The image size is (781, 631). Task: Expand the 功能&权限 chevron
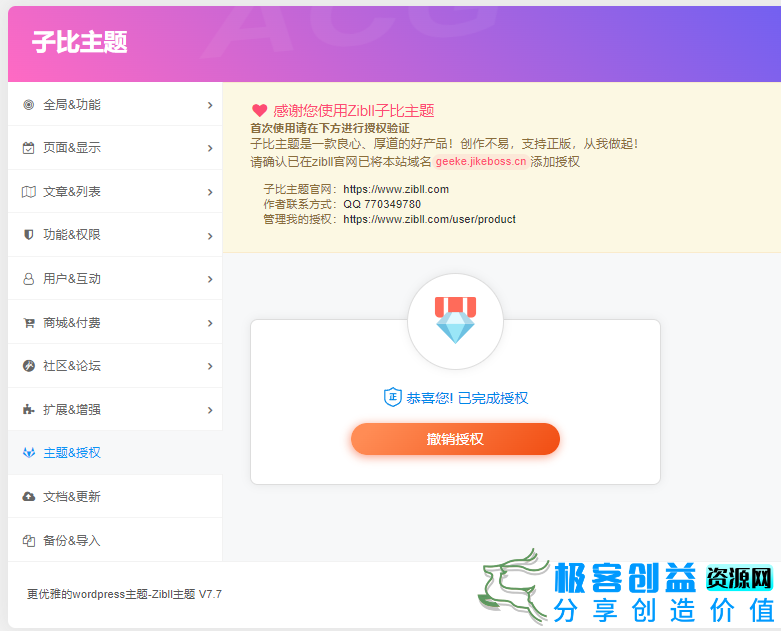pyautogui.click(x=210, y=236)
